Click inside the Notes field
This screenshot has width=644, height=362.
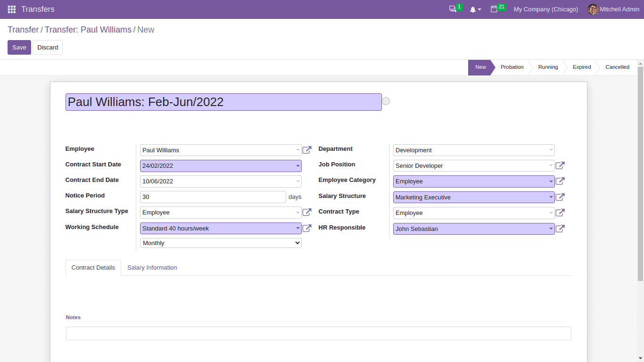click(x=318, y=333)
